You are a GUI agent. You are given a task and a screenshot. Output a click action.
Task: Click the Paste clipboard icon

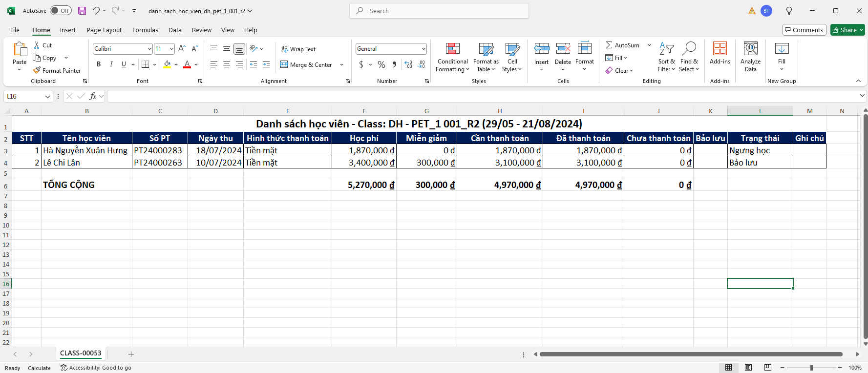(x=20, y=49)
